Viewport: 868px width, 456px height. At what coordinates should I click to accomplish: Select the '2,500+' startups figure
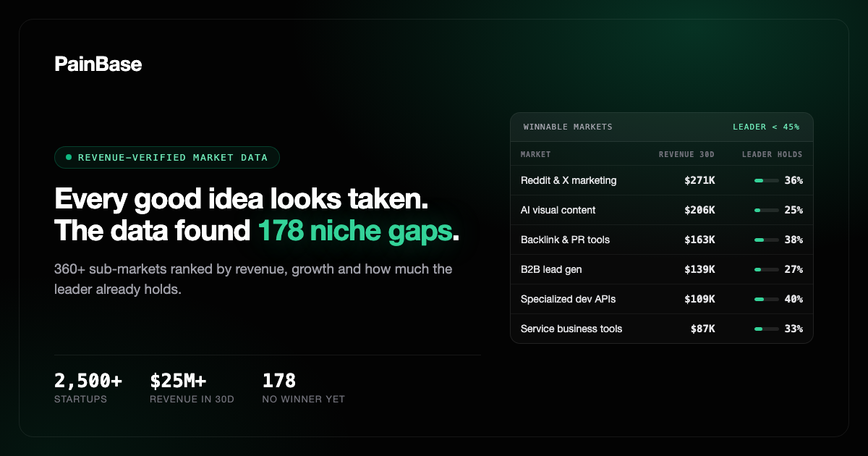88,381
